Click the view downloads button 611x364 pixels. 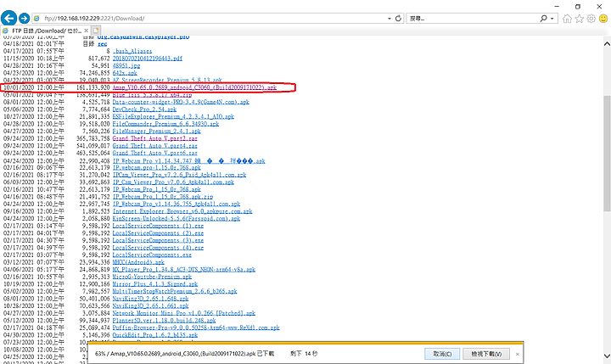[486, 354]
